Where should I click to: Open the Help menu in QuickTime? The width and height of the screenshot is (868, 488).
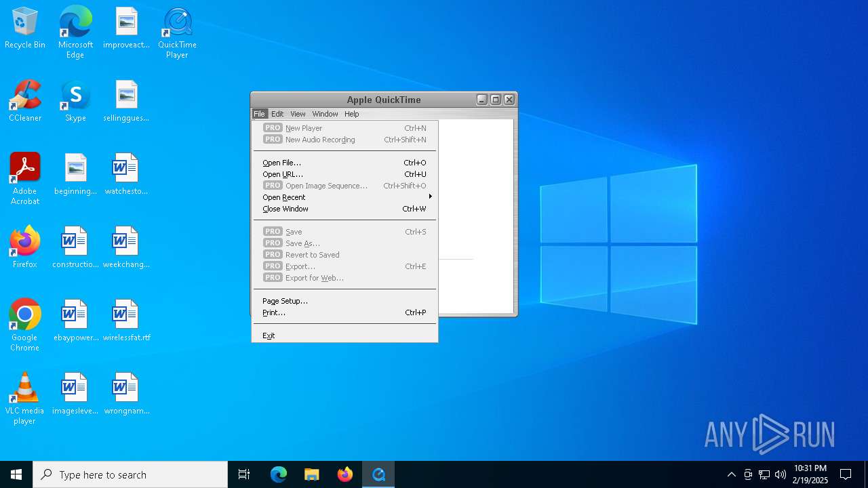[351, 114]
